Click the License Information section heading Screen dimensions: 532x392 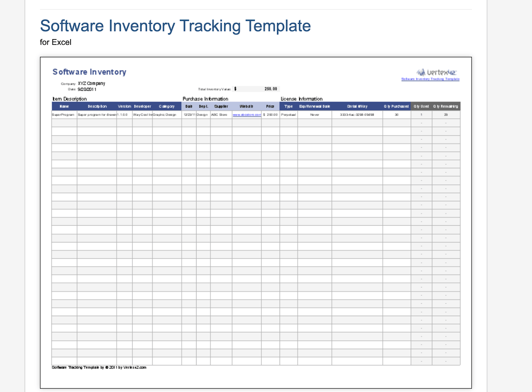click(x=301, y=99)
